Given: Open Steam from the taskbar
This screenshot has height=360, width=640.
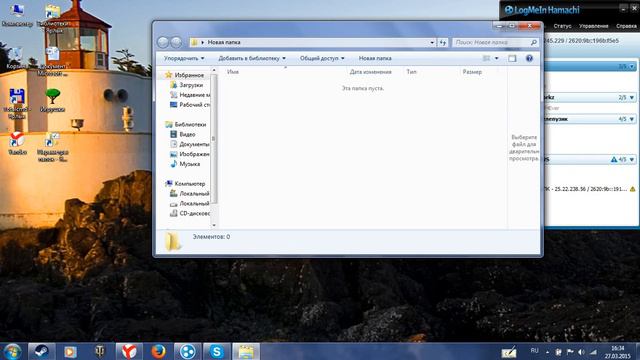Looking at the screenshot, I should pos(41,351).
